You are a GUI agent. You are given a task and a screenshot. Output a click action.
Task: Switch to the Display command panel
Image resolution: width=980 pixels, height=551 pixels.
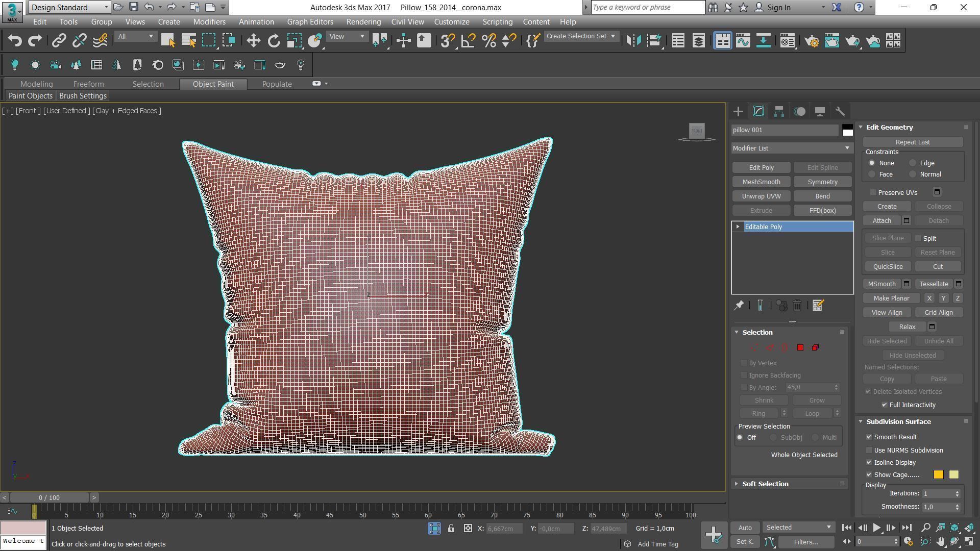(820, 111)
